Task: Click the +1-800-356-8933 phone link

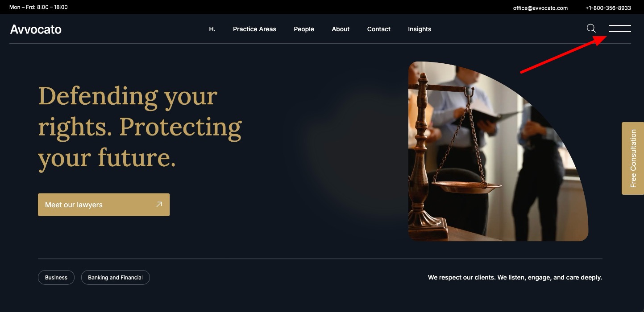Action: point(608,8)
